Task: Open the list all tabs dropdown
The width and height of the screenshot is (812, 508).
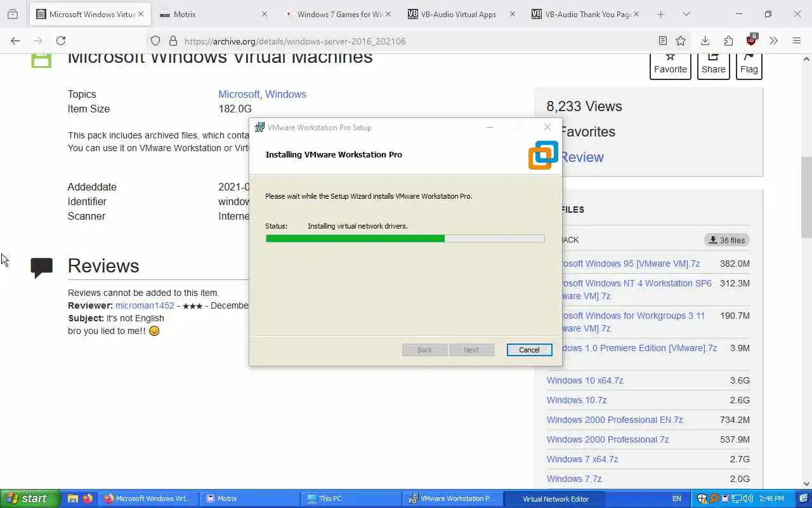Action: coord(686,14)
